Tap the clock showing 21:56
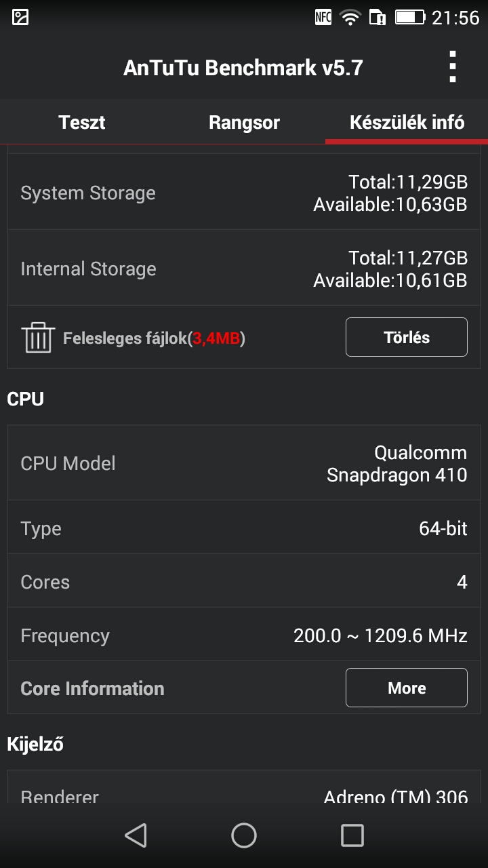 point(455,18)
